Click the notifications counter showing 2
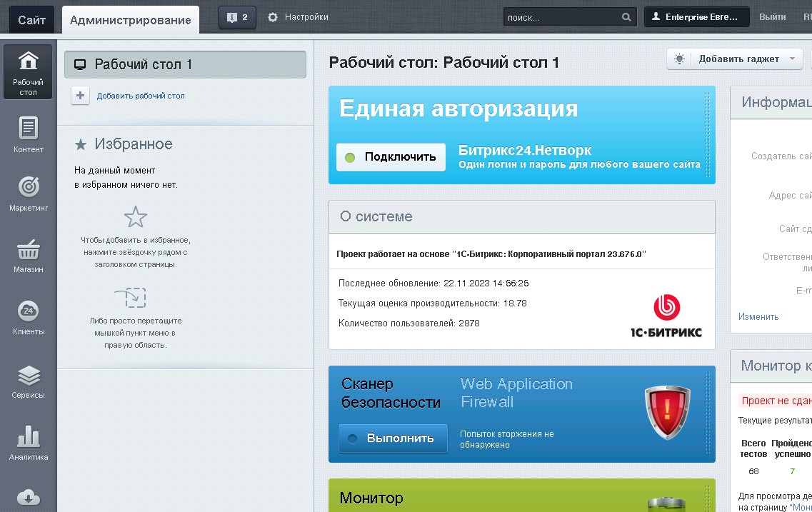Image resolution: width=812 pixels, height=512 pixels. (x=237, y=17)
